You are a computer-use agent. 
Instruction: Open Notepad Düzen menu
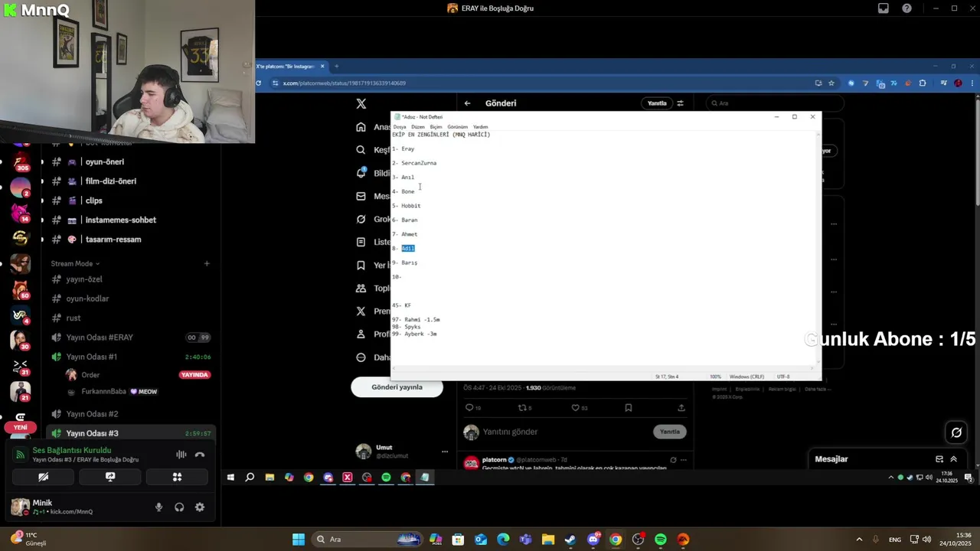point(418,127)
